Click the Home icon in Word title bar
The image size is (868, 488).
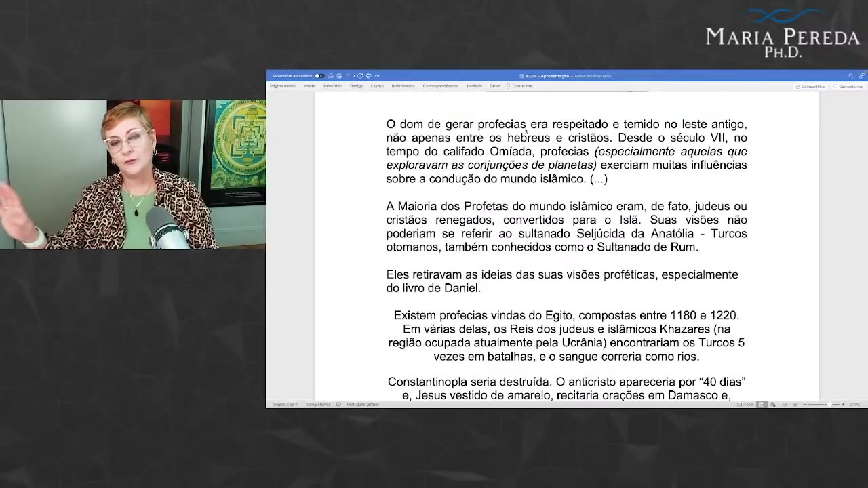(x=331, y=76)
